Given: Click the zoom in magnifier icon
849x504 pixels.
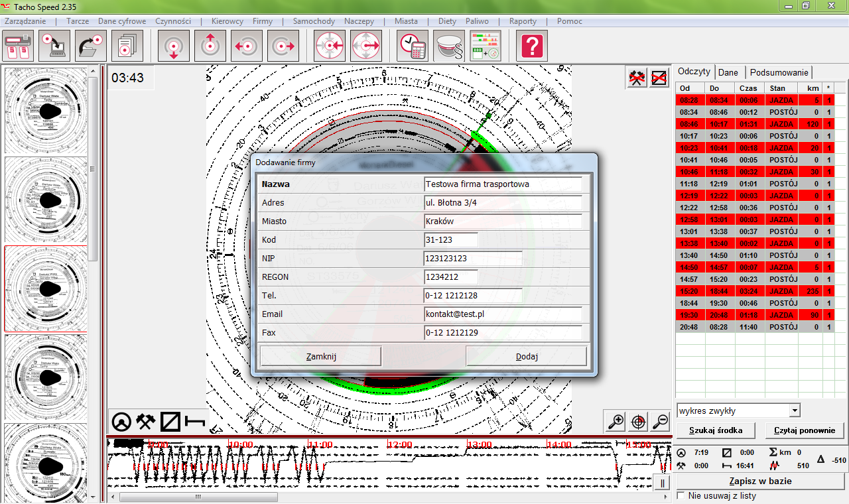Looking at the screenshot, I should [616, 421].
